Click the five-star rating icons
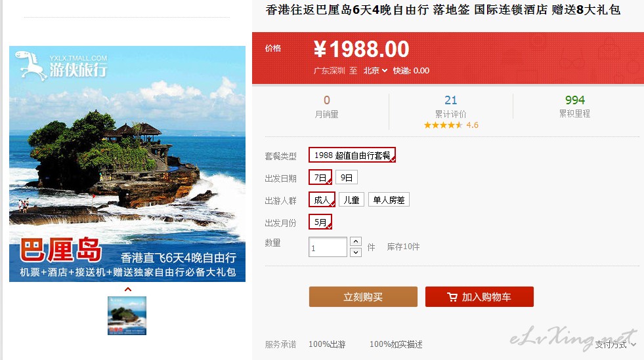This screenshot has height=360, width=644. click(x=443, y=125)
